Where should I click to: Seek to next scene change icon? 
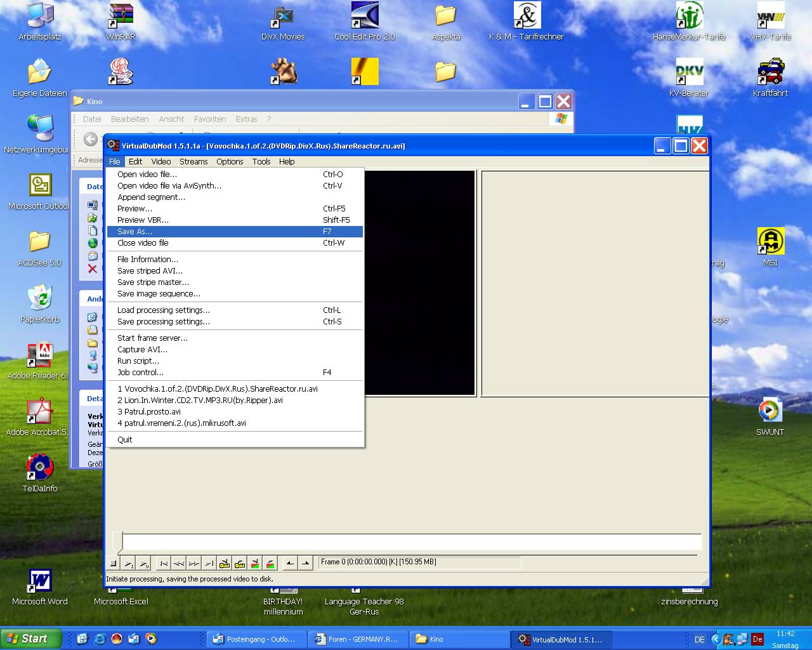(x=270, y=563)
